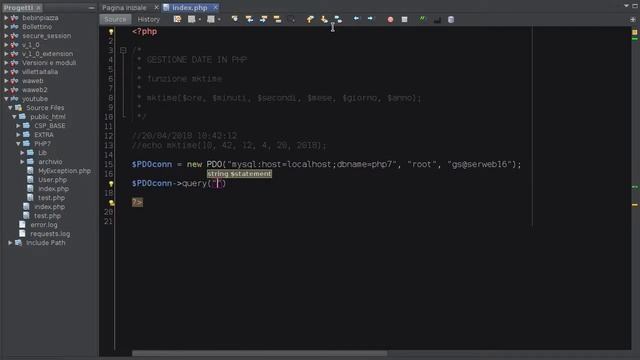Expand the CSP_BASE folder
Viewport: 640px width, 360px height.
click(18, 126)
